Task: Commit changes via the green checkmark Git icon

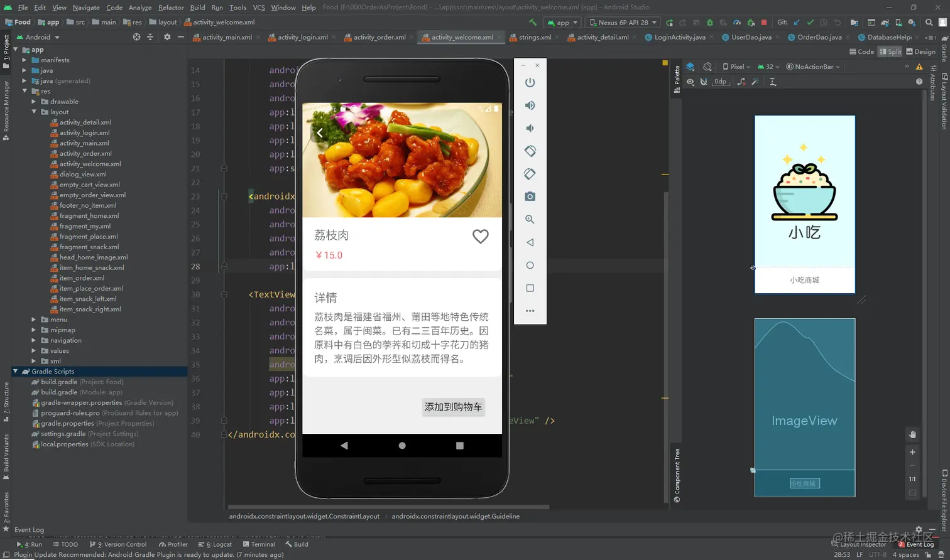Action: [811, 22]
